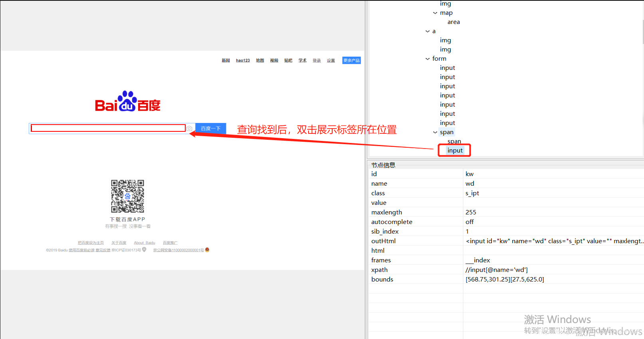The height and width of the screenshot is (339, 644).
Task: Select the form node in tree
Action: [x=439, y=59]
